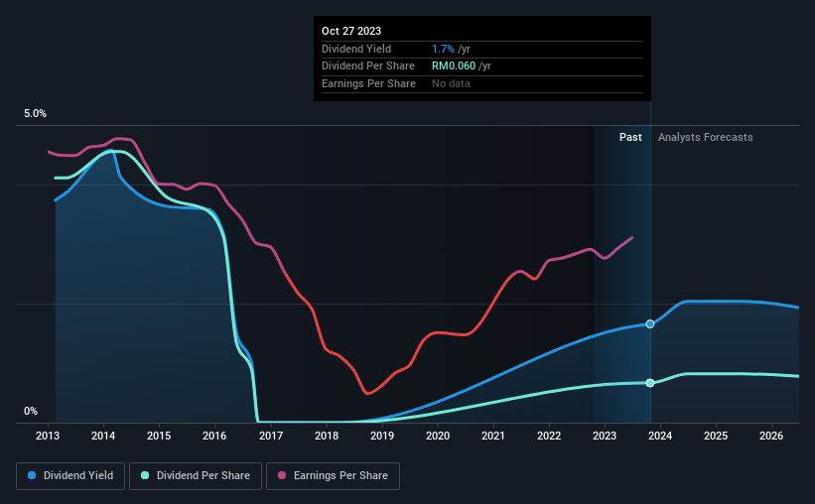Screen dimensions: 815x504
Task: Toggle the Dividend Yield legend button
Action: [x=70, y=476]
